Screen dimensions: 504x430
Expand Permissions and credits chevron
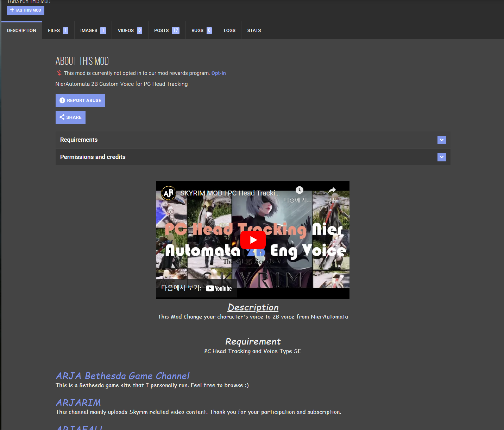pos(442,157)
